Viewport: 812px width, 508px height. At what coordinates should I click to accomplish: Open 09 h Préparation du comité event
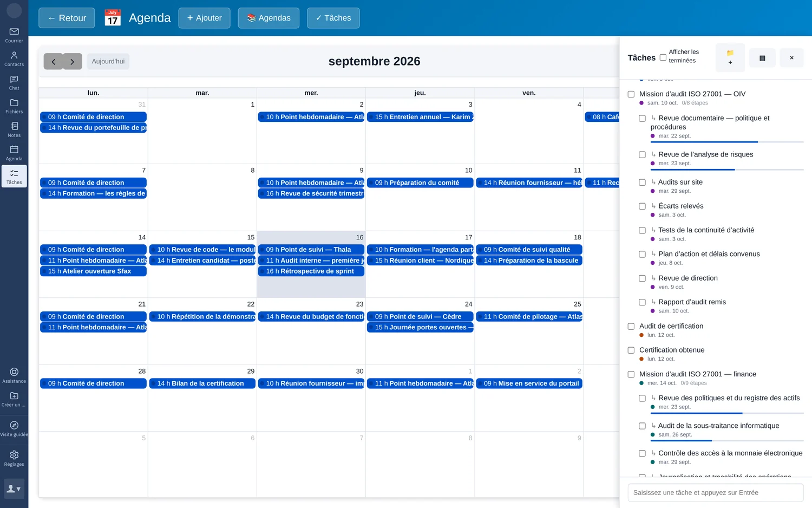click(420, 183)
